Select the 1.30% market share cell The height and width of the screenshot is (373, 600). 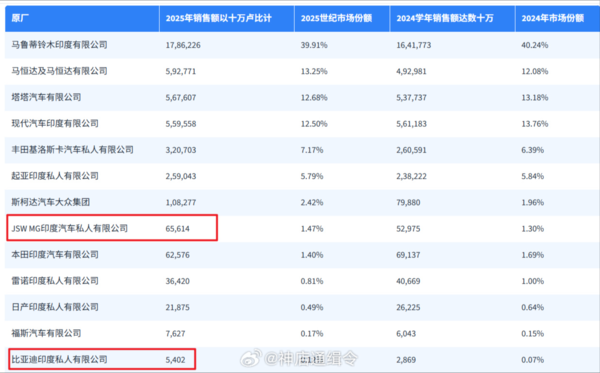pyautogui.click(x=533, y=229)
